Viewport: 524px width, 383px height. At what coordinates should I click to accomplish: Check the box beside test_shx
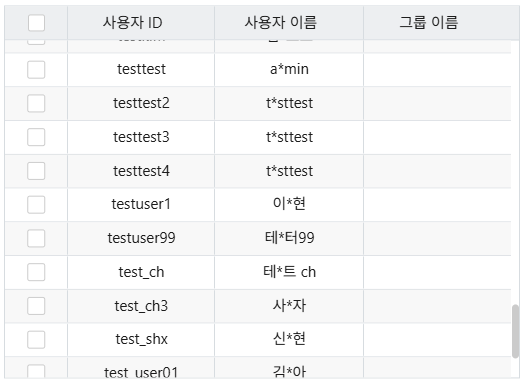coord(36,340)
